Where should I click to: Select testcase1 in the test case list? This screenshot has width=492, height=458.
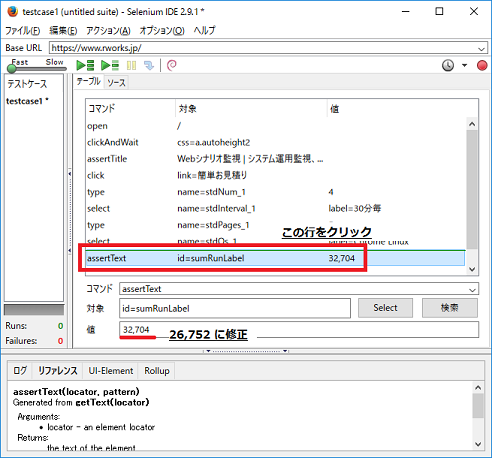pyautogui.click(x=27, y=101)
